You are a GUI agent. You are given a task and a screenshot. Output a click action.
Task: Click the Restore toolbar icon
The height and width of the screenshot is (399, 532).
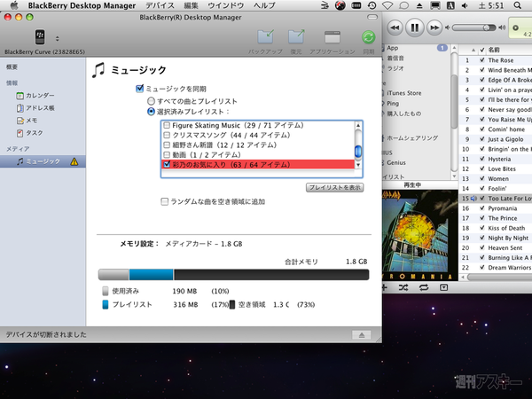(296, 36)
